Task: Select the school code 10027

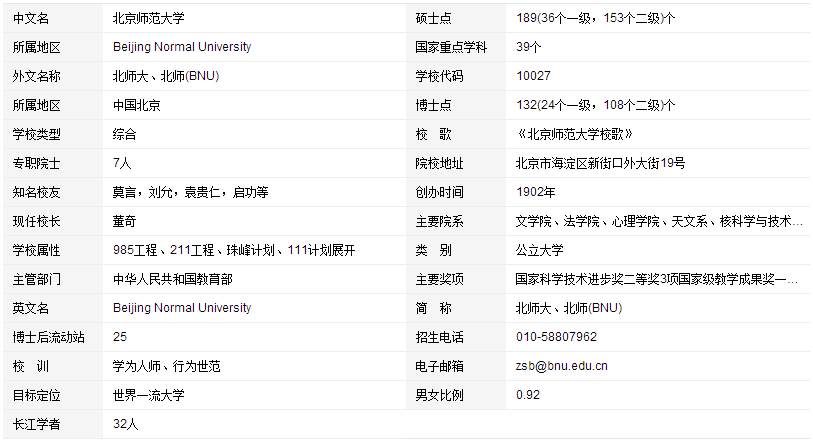Action: (x=534, y=76)
